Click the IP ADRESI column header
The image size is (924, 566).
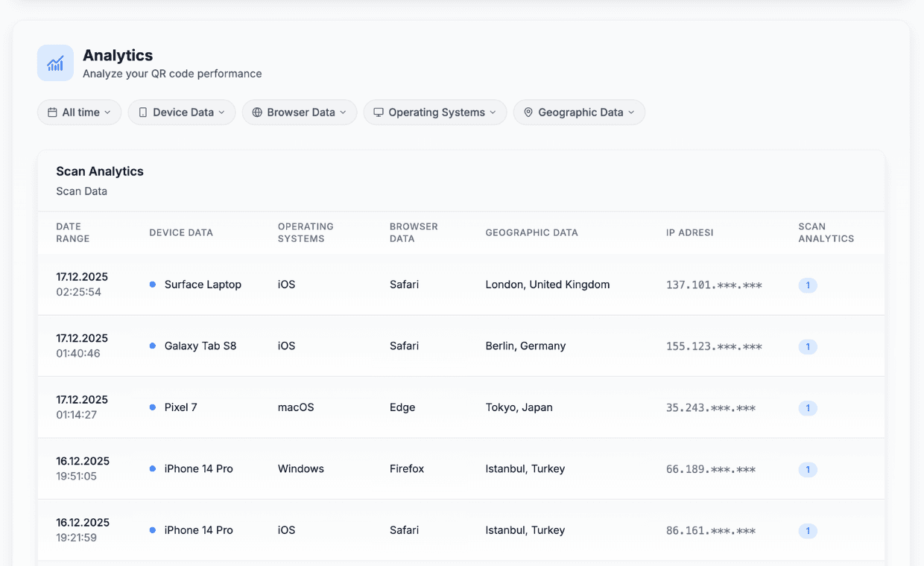coord(690,232)
